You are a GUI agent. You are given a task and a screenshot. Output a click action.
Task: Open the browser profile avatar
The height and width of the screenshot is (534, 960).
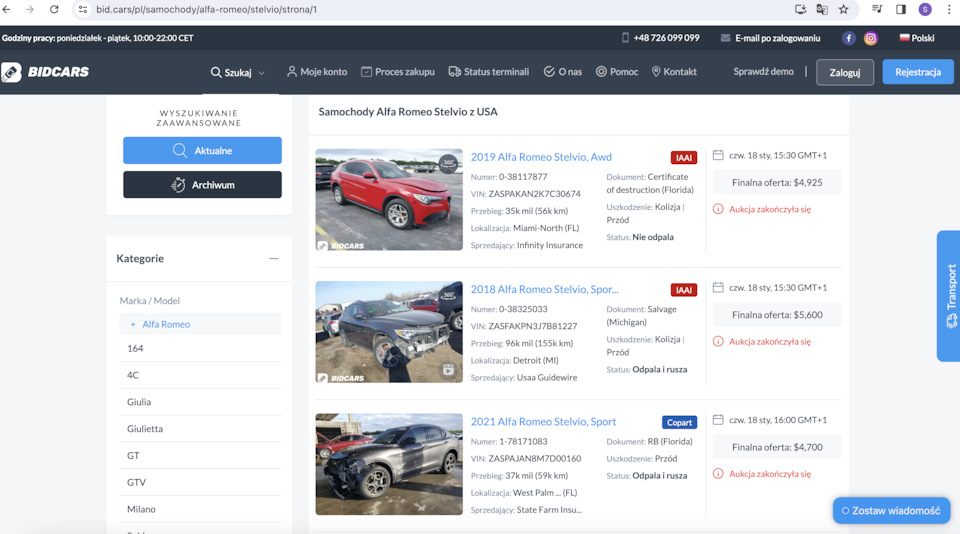(x=924, y=9)
